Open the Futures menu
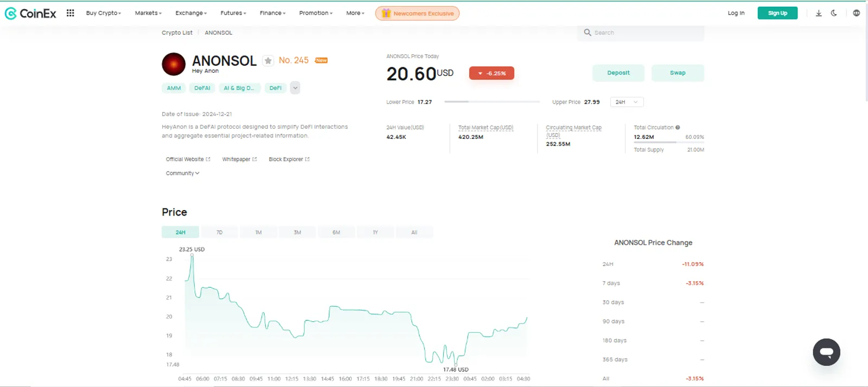This screenshot has width=868, height=387. 233,13
